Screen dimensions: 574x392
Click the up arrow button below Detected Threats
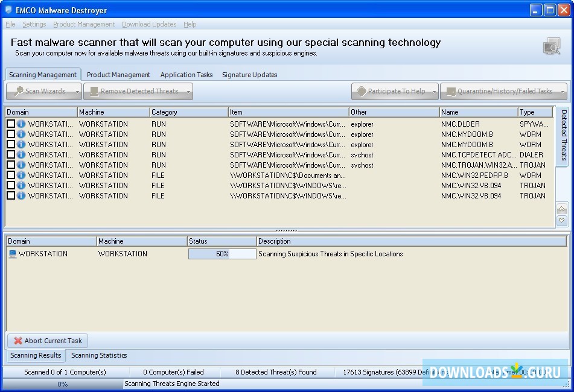tap(561, 209)
